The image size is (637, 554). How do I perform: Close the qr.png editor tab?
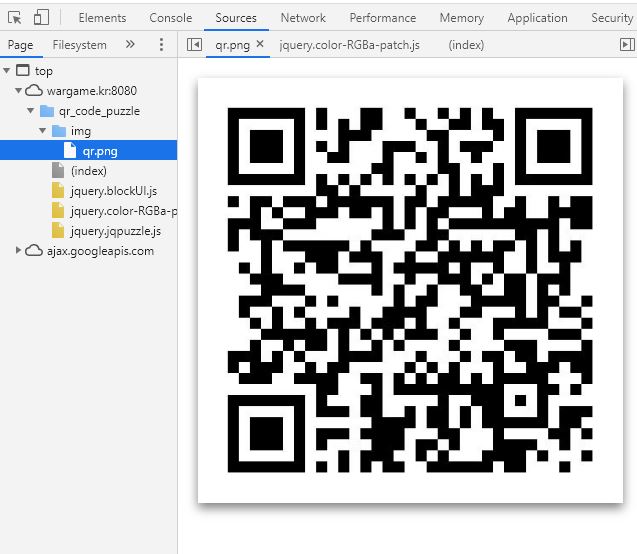pyautogui.click(x=260, y=43)
